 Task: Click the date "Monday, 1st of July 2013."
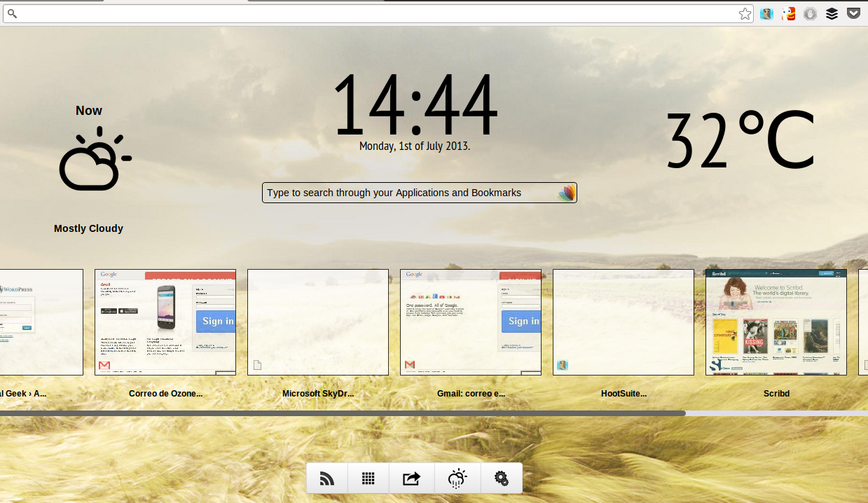click(415, 146)
